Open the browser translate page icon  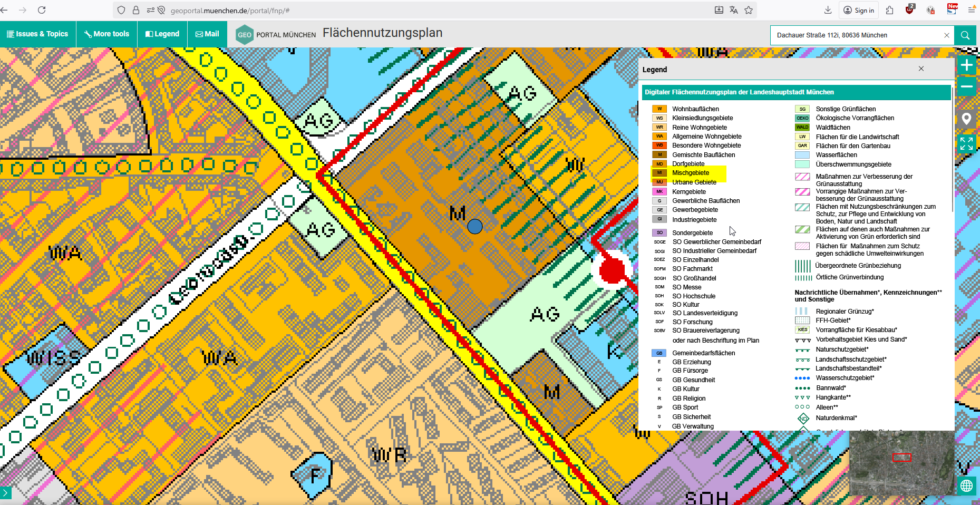point(733,10)
